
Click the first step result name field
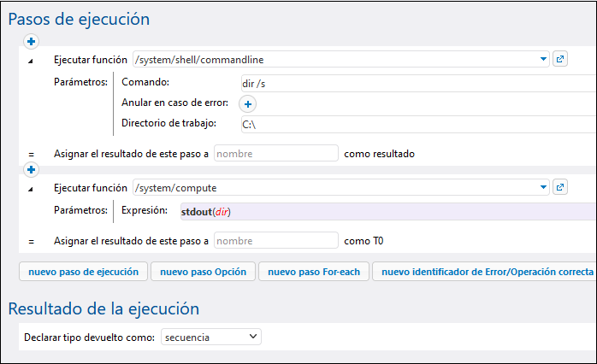click(x=275, y=154)
